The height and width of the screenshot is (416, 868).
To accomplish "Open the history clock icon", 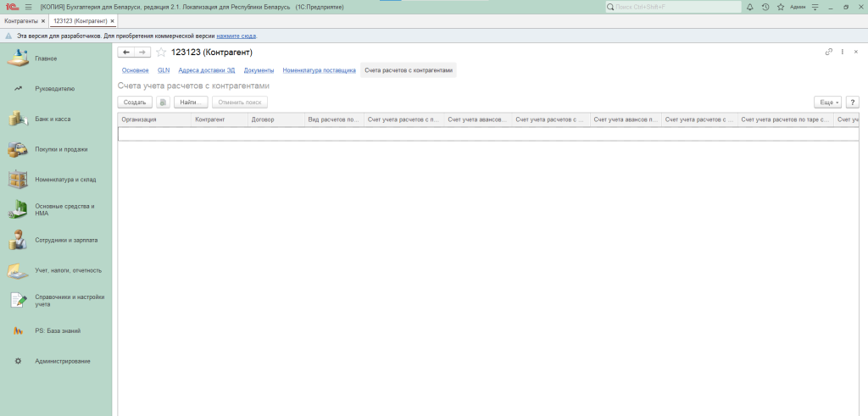I will (765, 7).
